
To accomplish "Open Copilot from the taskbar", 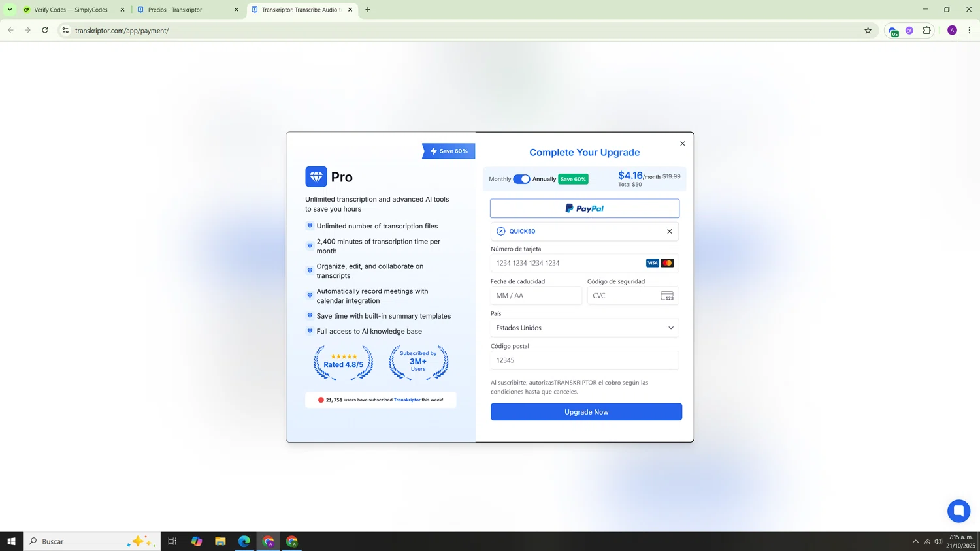I will [197, 541].
